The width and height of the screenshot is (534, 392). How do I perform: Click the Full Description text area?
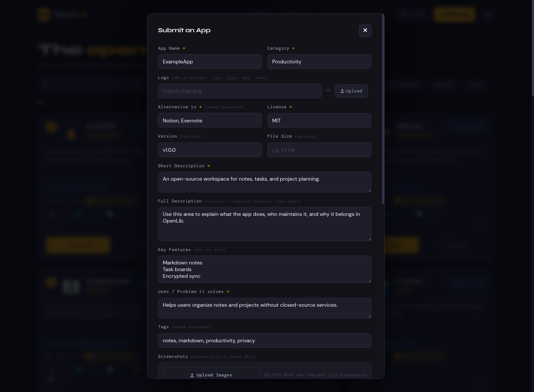[x=265, y=224]
